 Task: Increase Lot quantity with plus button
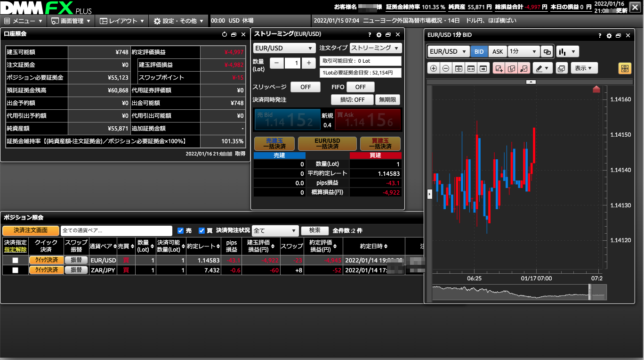tap(308, 63)
